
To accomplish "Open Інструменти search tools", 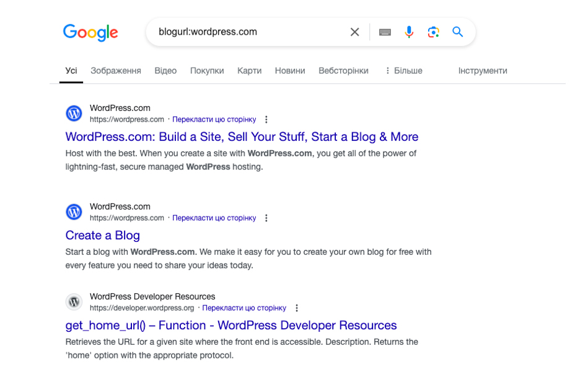I will click(483, 71).
